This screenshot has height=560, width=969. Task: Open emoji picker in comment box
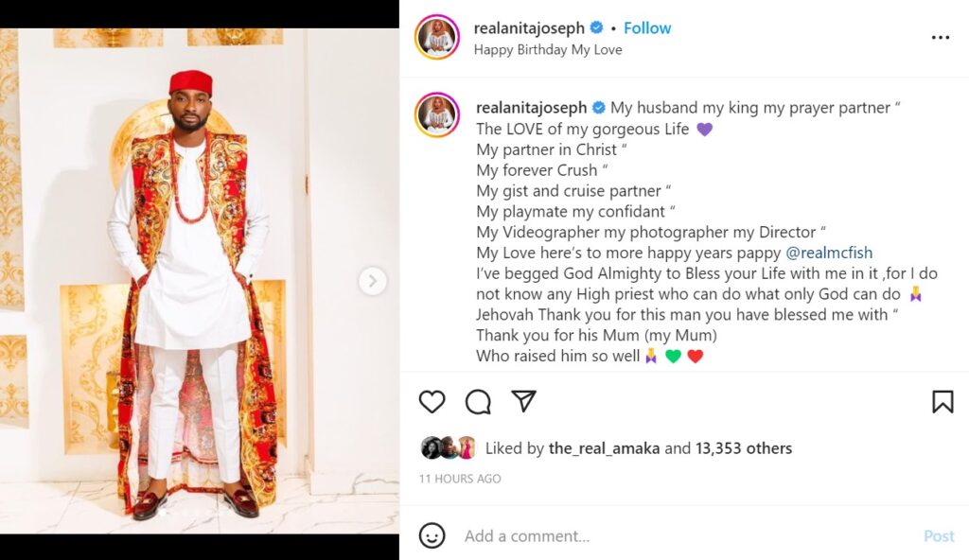tap(432, 535)
